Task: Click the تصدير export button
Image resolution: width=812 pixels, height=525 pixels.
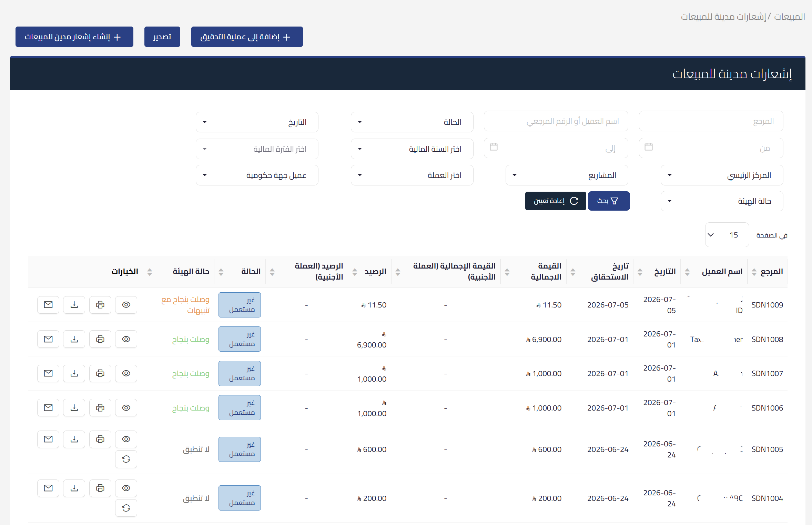Action: pos(162,37)
